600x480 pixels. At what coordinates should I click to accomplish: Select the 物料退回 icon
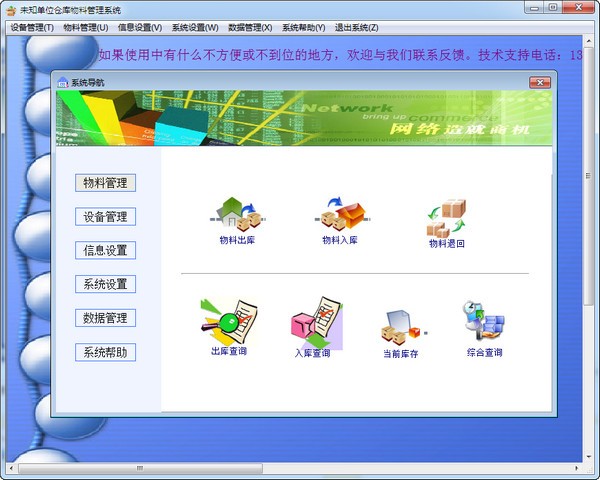pos(446,218)
